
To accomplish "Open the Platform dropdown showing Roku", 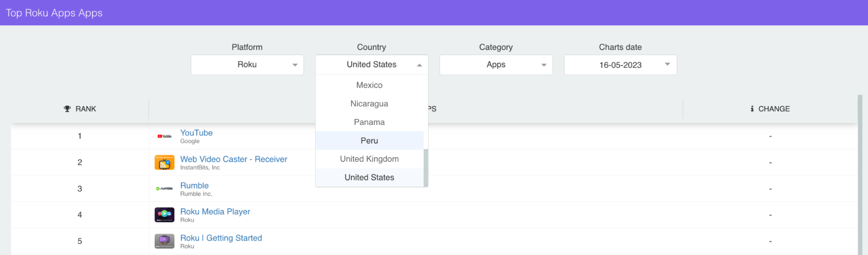I will pos(247,65).
